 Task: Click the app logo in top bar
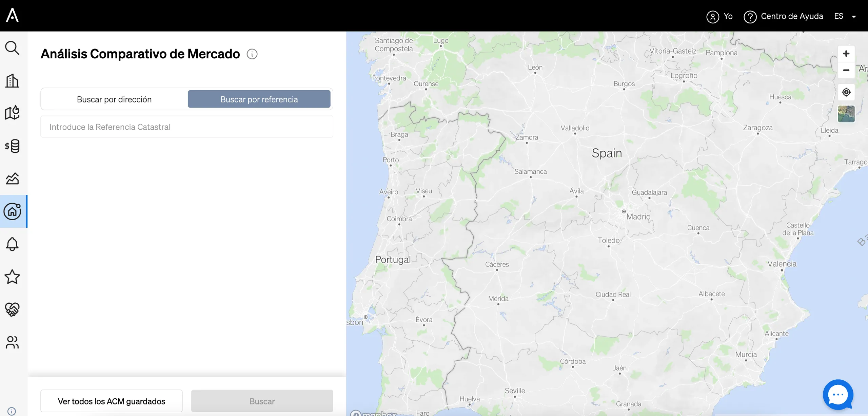click(13, 15)
